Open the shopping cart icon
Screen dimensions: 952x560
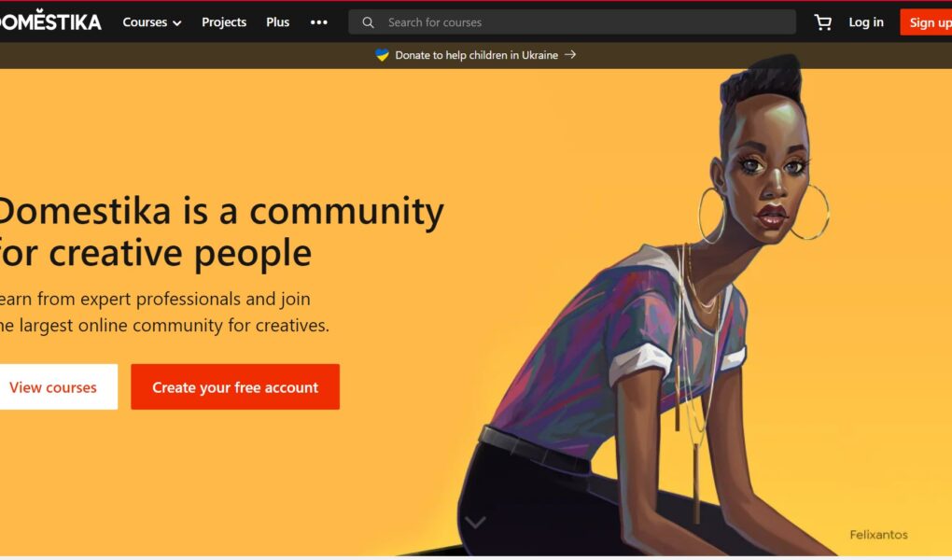tap(822, 22)
